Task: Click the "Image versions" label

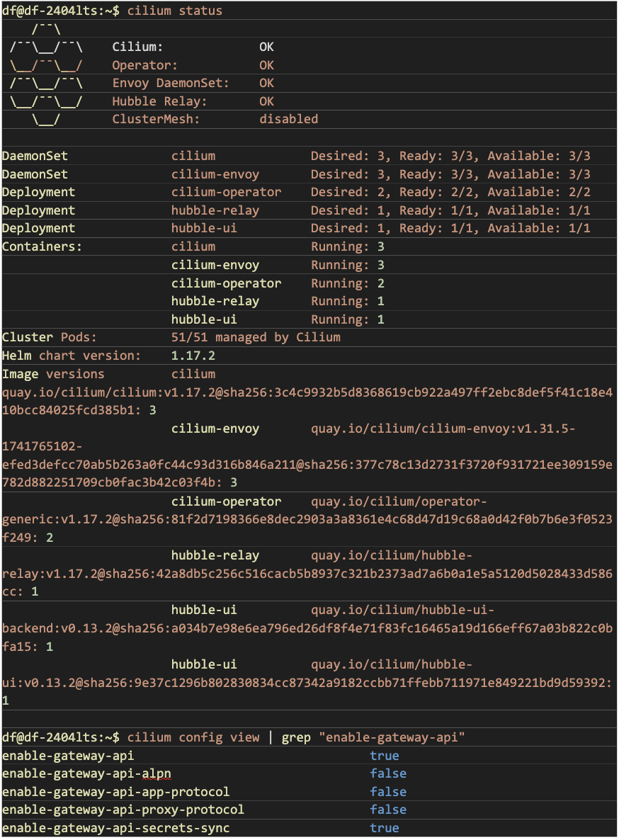Action: pos(53,374)
